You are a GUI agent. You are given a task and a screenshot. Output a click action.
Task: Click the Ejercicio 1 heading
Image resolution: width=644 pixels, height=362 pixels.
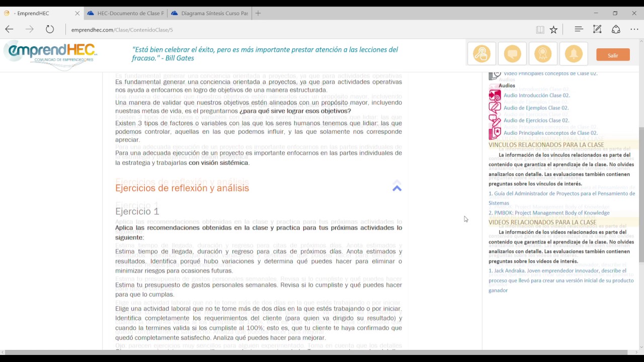[137, 211]
